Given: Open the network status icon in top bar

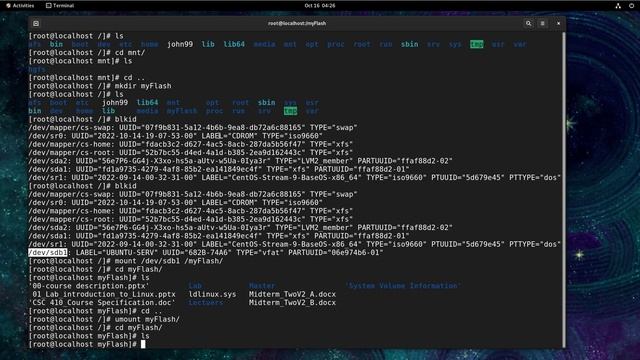Looking at the screenshot, I should [x=618, y=6].
